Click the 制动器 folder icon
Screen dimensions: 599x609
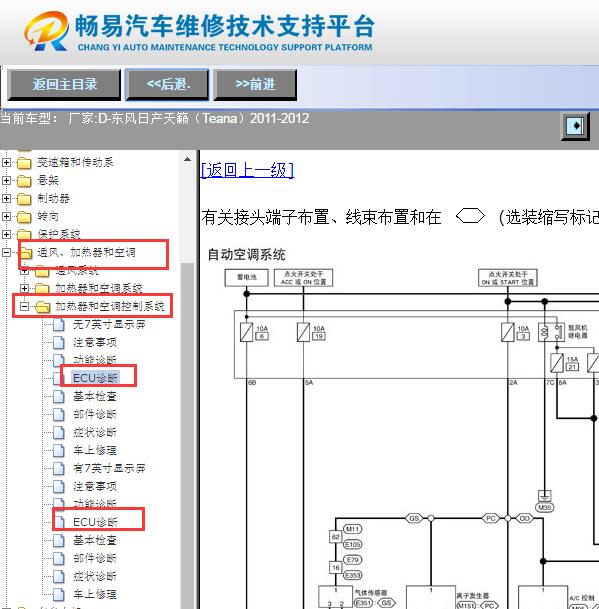24,198
